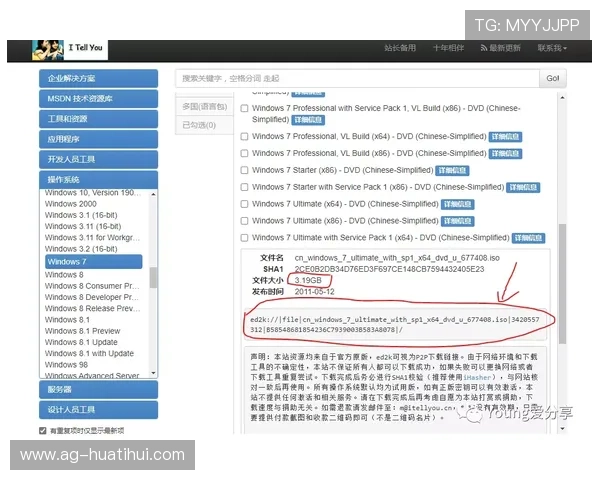The height and width of the screenshot is (480, 600).
Task: Expand the 设计人员工具 category
Action: click(x=98, y=410)
